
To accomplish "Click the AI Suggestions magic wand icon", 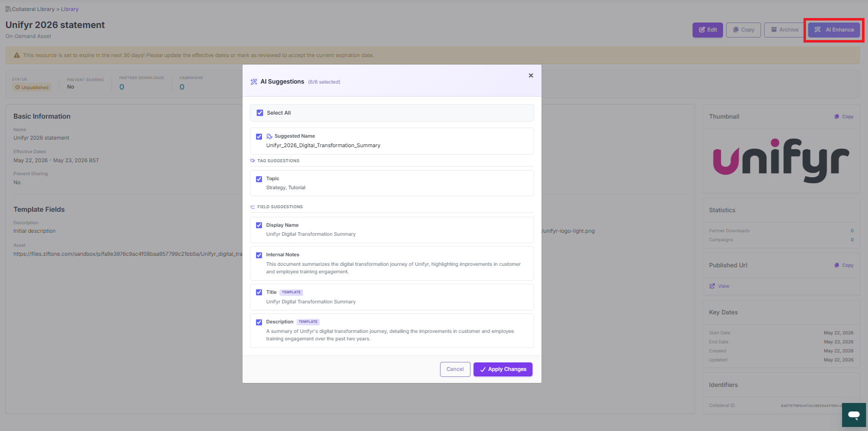I will pos(254,82).
